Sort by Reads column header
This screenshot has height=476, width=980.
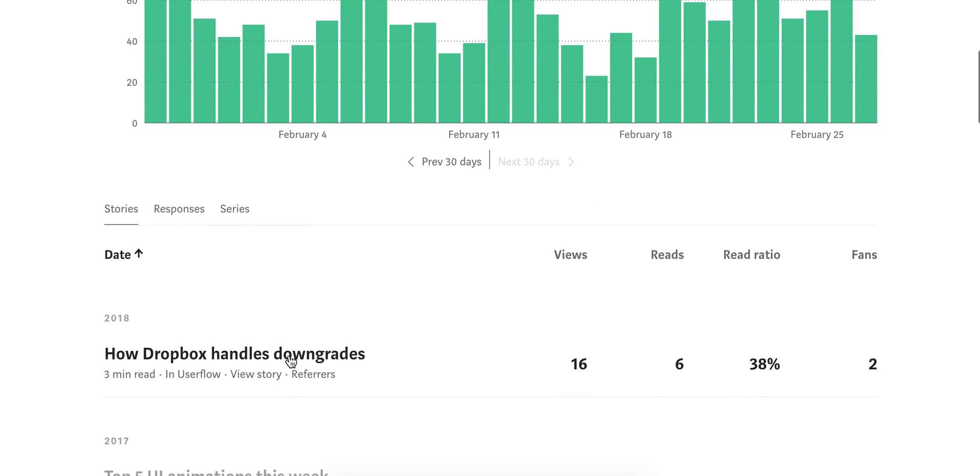point(667,255)
